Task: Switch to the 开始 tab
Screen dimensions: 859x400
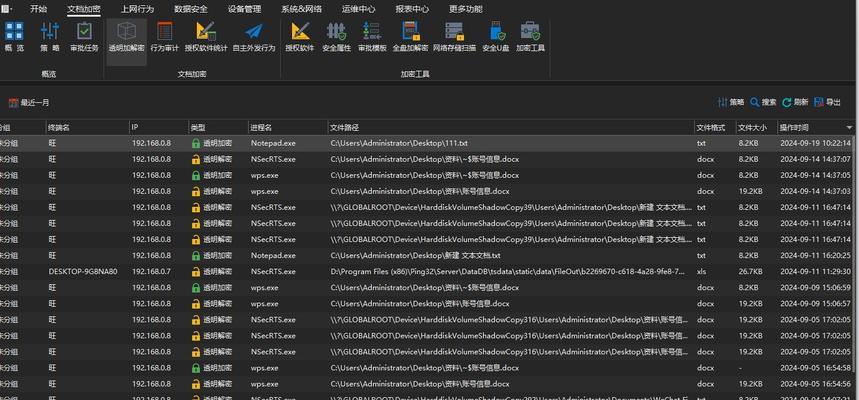Action: (x=38, y=9)
